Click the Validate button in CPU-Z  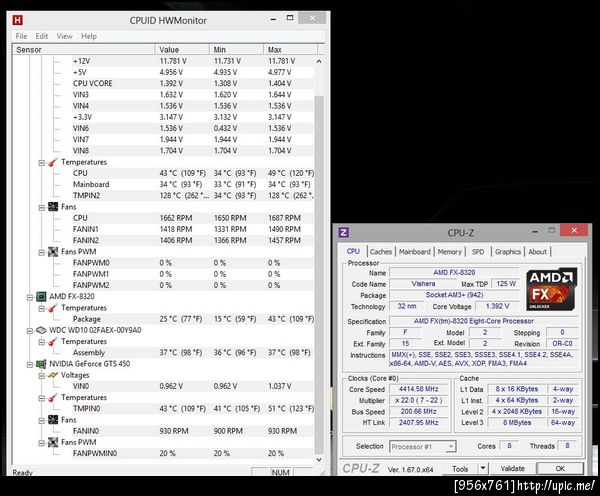point(512,468)
